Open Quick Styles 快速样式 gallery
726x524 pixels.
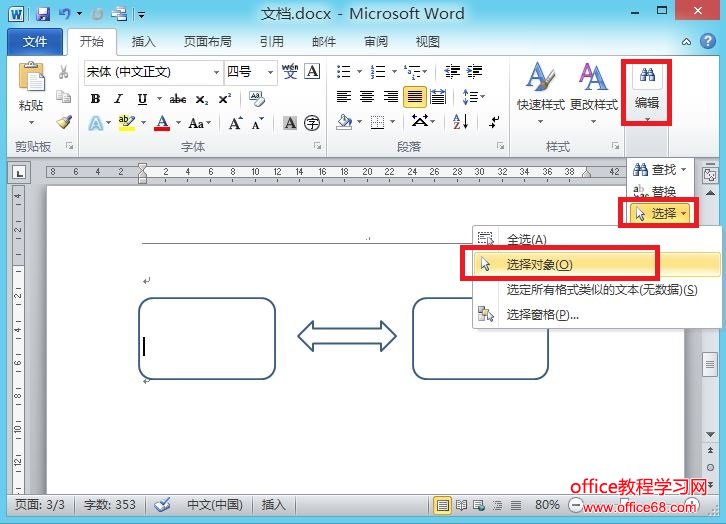tap(541, 94)
